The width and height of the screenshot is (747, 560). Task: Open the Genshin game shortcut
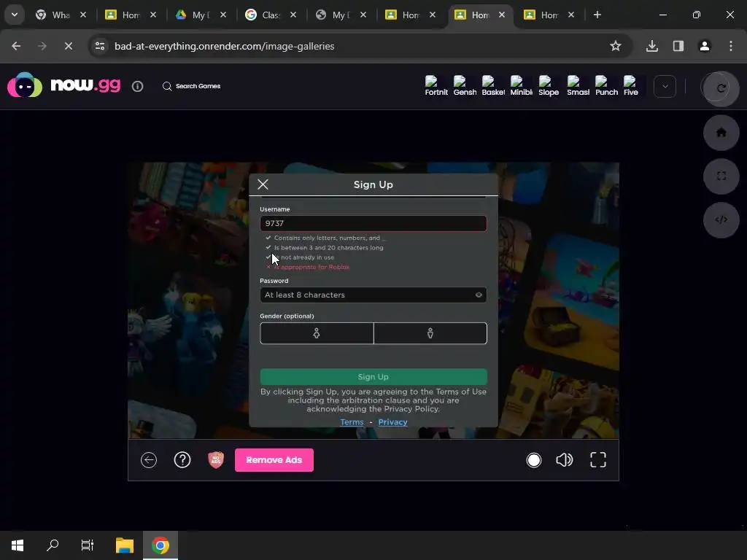pos(465,86)
